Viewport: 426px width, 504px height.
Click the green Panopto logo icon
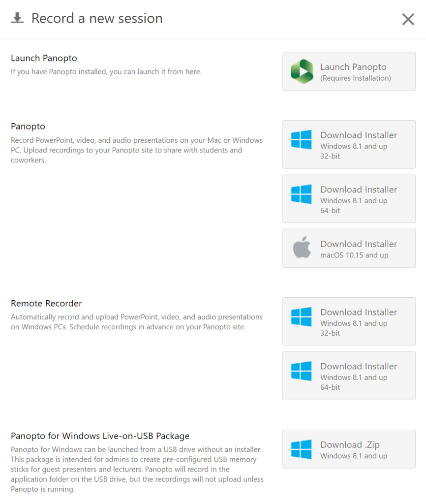pos(302,71)
